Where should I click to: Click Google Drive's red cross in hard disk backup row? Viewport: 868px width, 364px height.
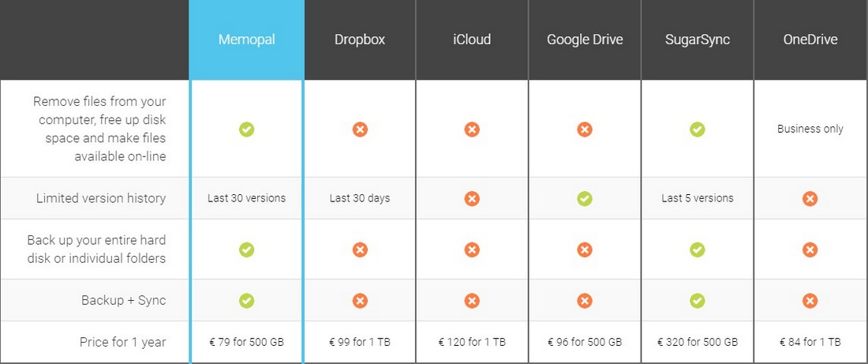click(585, 250)
